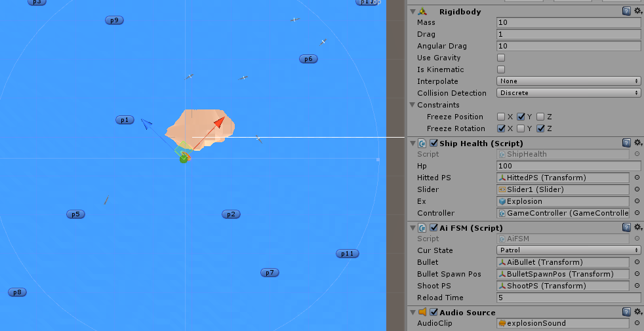This screenshot has height=331, width=644.
Task: Select the Slider1 (Slider) reference field
Action: [563, 189]
